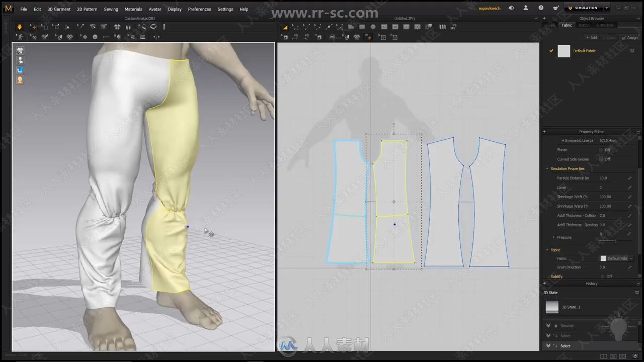This screenshot has width=644, height=362.
Task: Click the straight line tool in 3D toolbar
Action: pos(106,37)
